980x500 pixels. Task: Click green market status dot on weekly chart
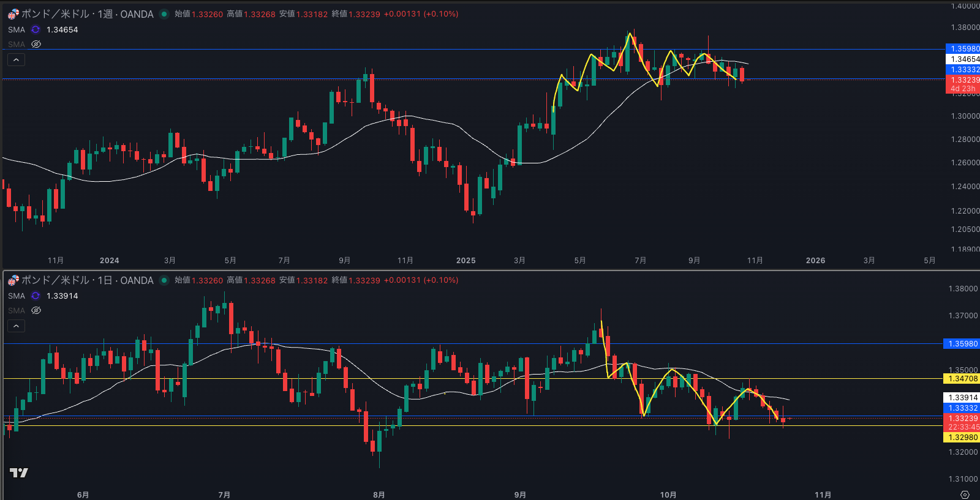(x=164, y=14)
